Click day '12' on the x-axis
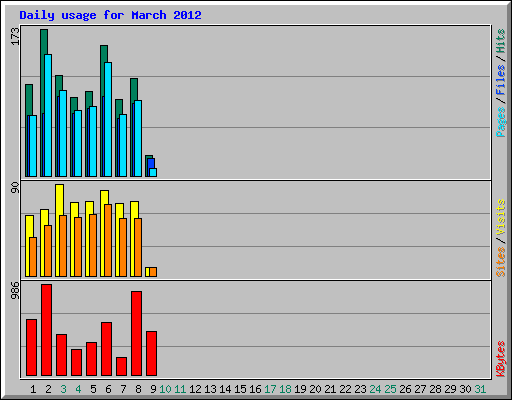The height and width of the screenshot is (400, 512). pyautogui.click(x=195, y=389)
